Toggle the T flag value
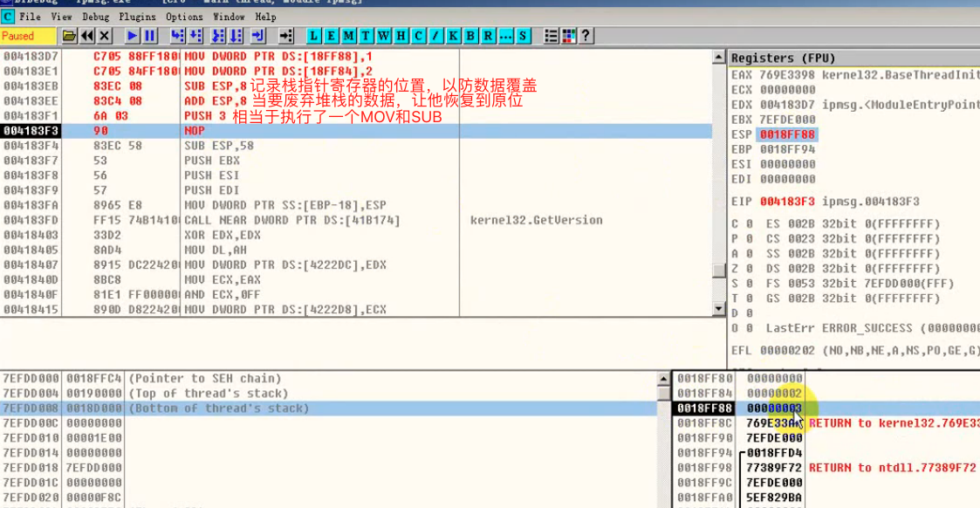Screen dimensions: 980x508 click(x=749, y=299)
